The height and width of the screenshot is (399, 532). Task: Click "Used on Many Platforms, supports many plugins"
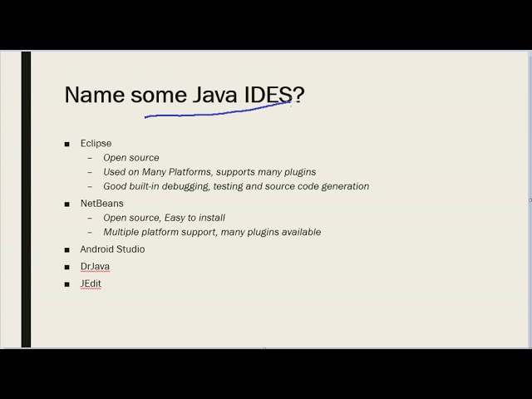point(209,172)
